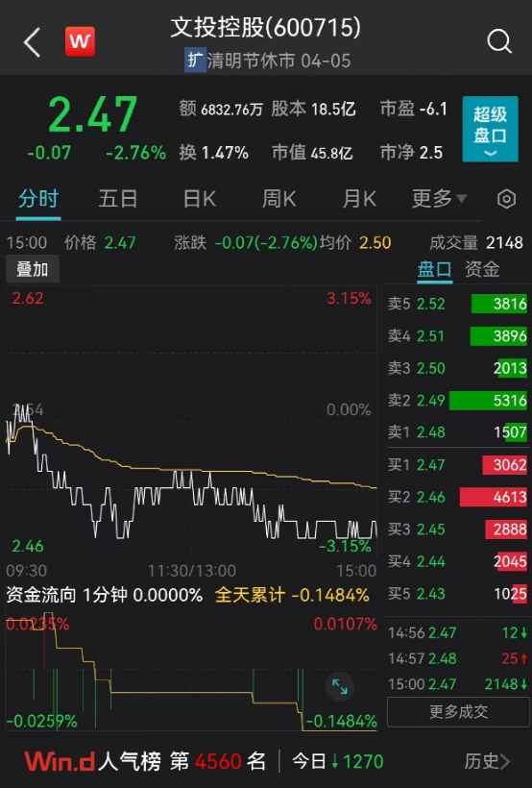Tap the 14:57 2.48 trade record
The image size is (532, 788).
[x=457, y=658]
